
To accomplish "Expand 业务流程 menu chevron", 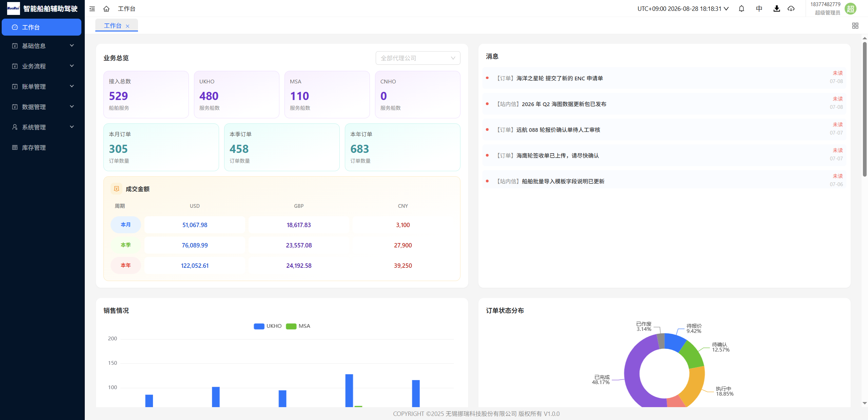I will (72, 66).
